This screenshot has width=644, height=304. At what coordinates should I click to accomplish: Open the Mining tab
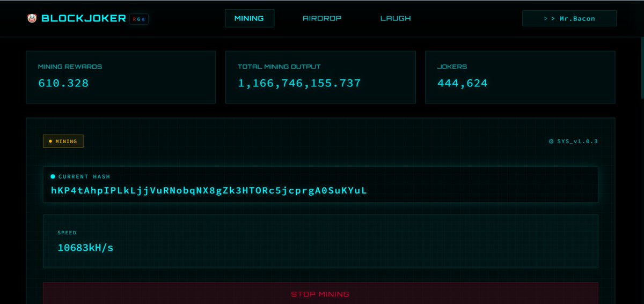[249, 18]
